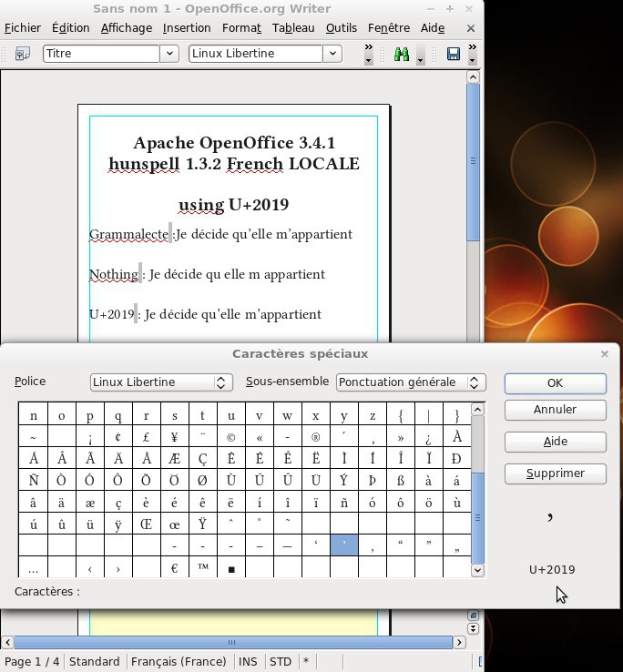
Task: Click the Supprimer button
Action: point(556,473)
